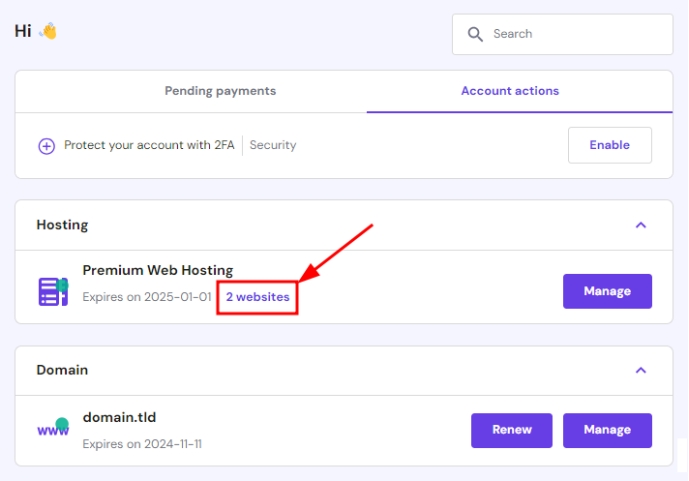The height and width of the screenshot is (481, 689).
Task: Select the Account actions tab
Action: [510, 91]
